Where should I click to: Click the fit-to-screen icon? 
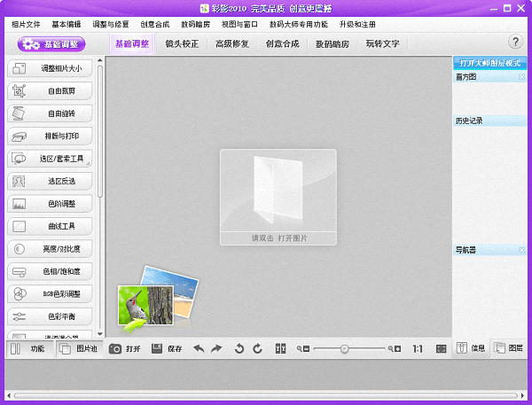tap(442, 349)
